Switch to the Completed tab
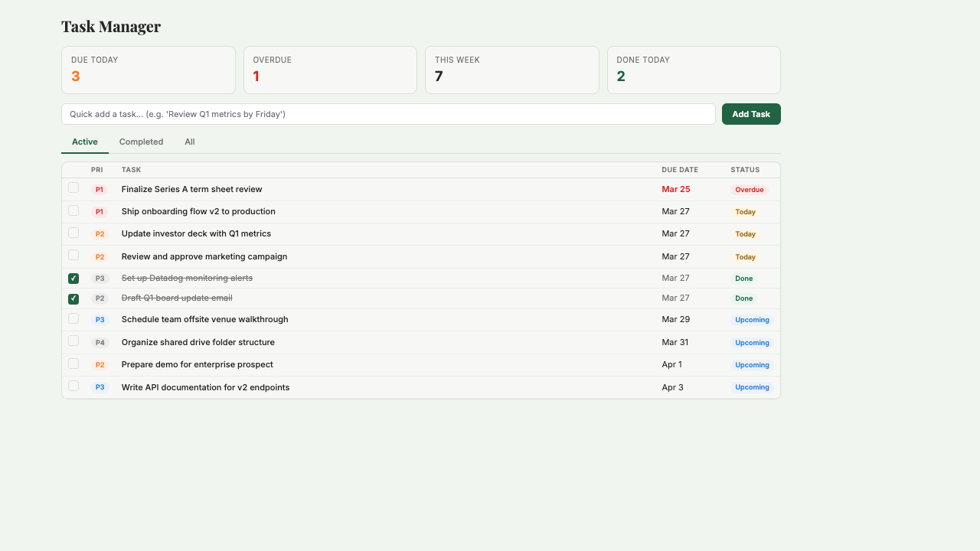The image size is (980, 551). (x=141, y=142)
